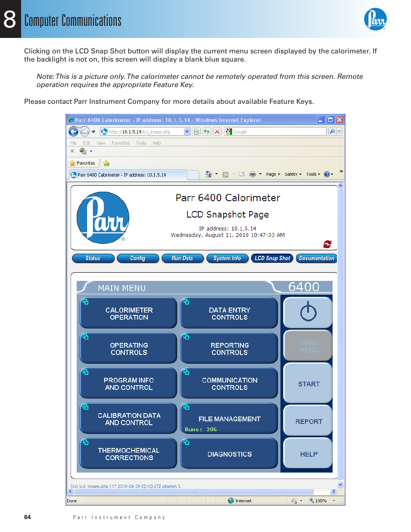Open the Config page tab
The height and width of the screenshot is (532, 411).
tap(138, 258)
